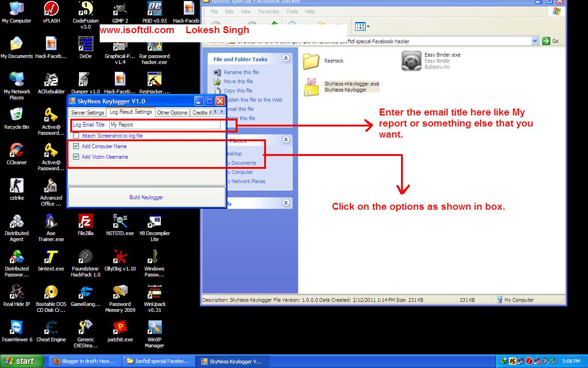Screen dimensions: 588x368
Task: Select the ResHack folder in Explorer
Action: [323, 61]
